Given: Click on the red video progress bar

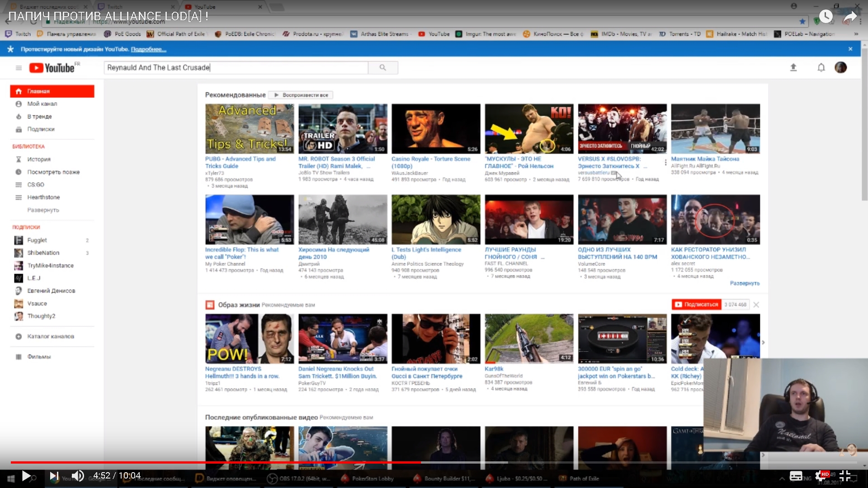Looking at the screenshot, I should (x=226, y=462).
